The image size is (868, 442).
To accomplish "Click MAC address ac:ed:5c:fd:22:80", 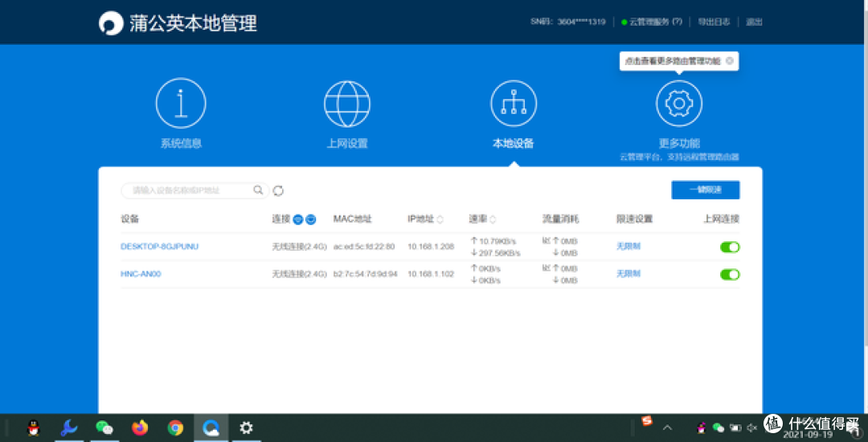I will coord(364,247).
